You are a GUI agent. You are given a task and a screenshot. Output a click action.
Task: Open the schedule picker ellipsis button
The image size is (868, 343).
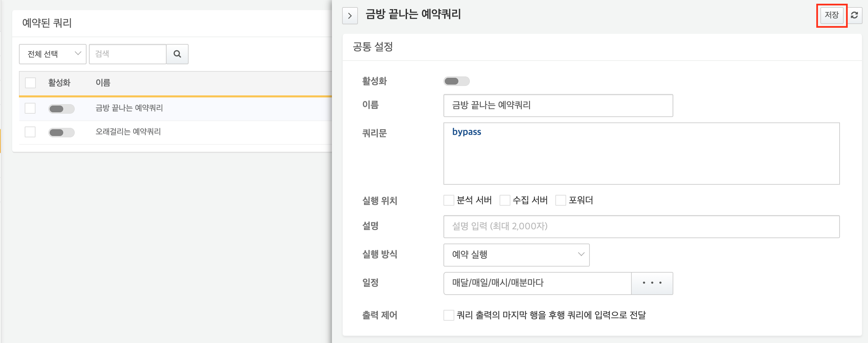[x=652, y=283]
